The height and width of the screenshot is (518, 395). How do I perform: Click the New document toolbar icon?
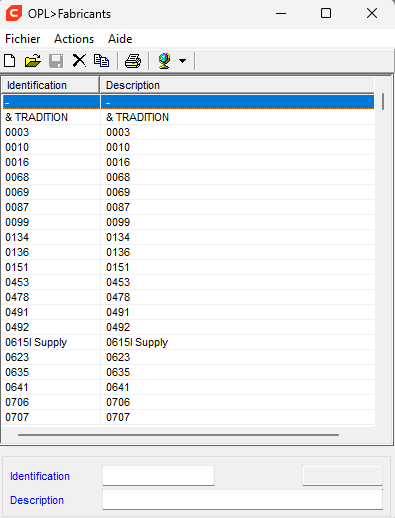pyautogui.click(x=10, y=61)
